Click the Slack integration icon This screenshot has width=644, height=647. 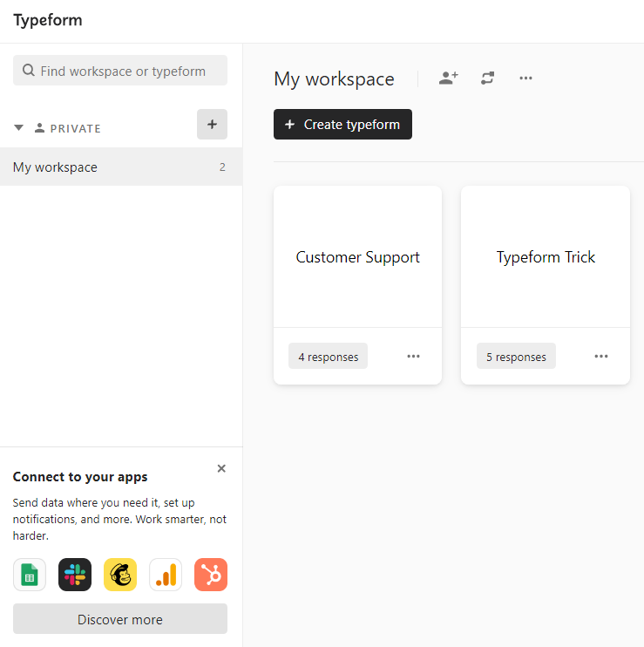[x=75, y=575]
